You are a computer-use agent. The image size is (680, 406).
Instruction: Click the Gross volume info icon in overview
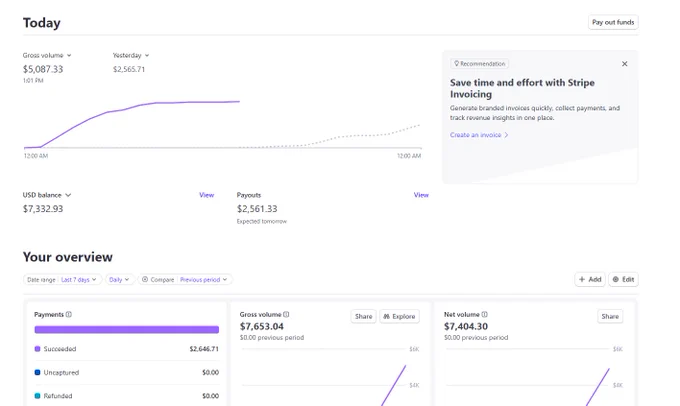286,314
